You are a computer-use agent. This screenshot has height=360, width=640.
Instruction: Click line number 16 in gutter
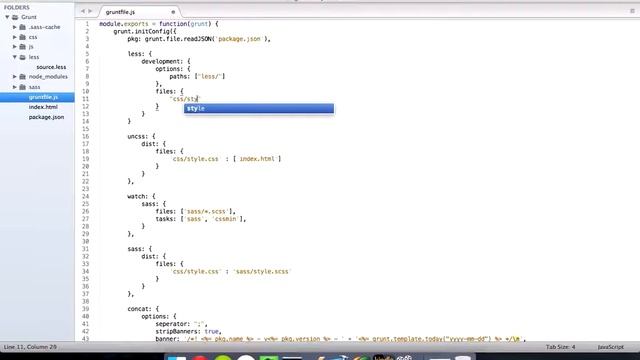(85, 136)
